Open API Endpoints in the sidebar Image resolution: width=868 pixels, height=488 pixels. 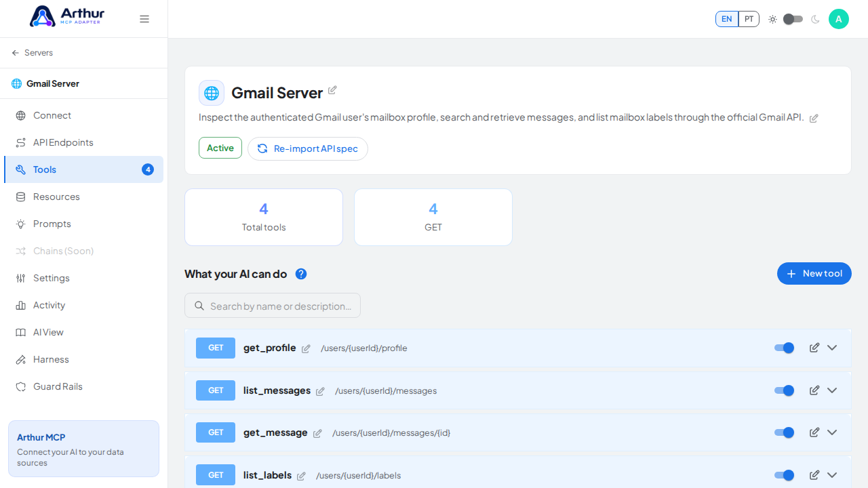84,142
